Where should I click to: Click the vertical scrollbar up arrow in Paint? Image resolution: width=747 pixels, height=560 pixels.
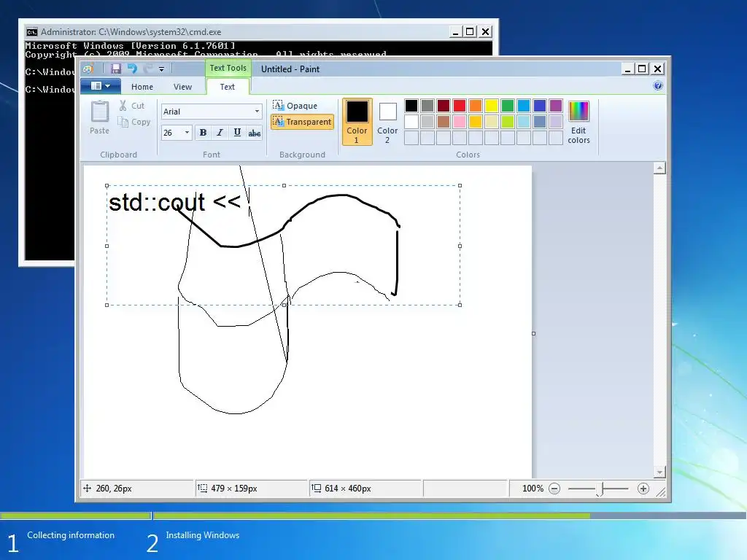[659, 168]
